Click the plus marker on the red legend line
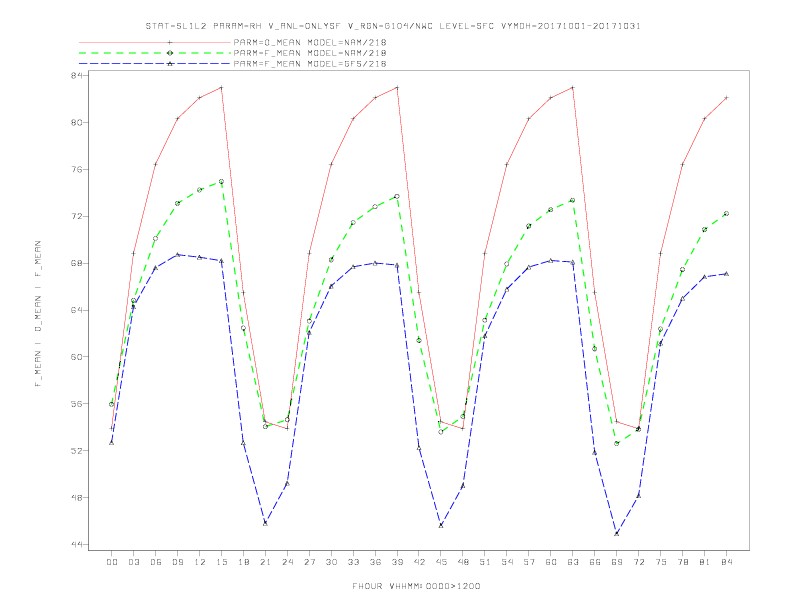Image resolution: width=792 pixels, height=612 pixels. point(170,42)
